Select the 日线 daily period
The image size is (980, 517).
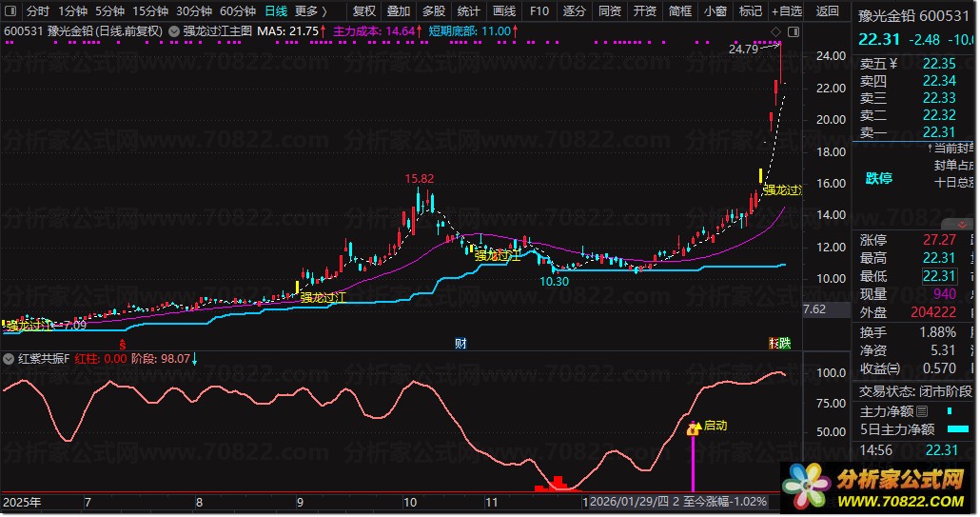click(x=276, y=10)
